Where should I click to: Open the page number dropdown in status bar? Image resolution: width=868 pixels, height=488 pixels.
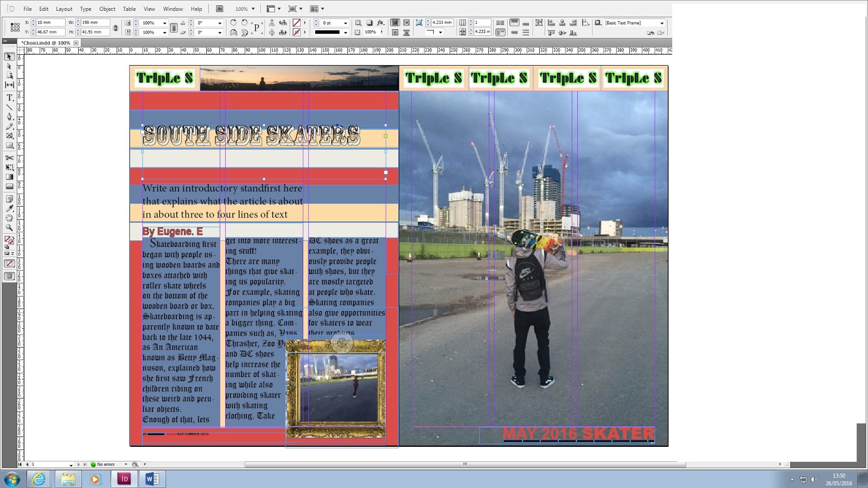point(71,465)
